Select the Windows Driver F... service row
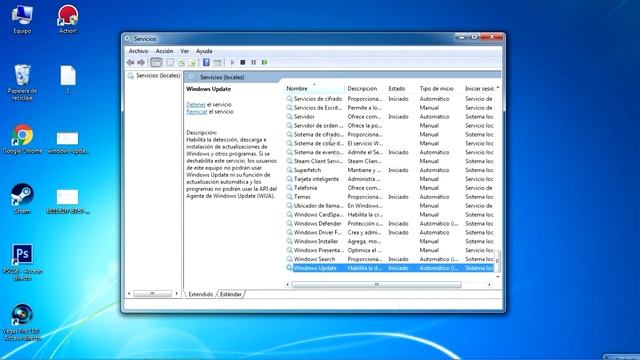 point(390,232)
